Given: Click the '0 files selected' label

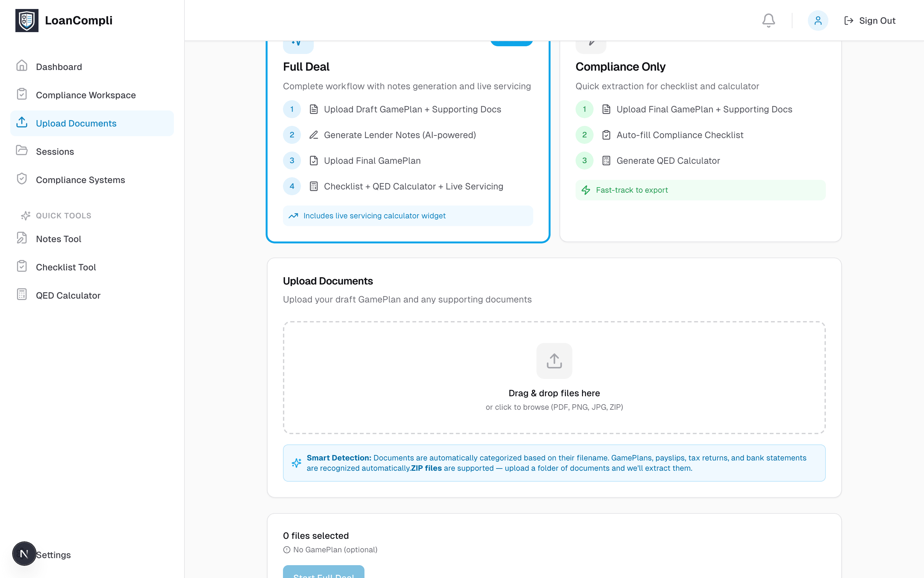Looking at the screenshot, I should (316, 536).
